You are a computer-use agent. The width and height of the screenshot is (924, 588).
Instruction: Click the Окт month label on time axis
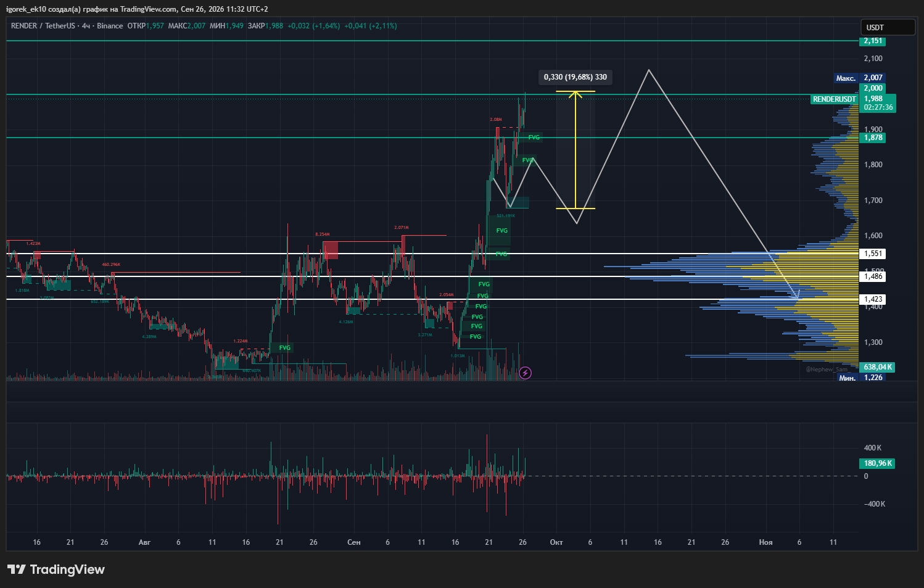coord(556,542)
